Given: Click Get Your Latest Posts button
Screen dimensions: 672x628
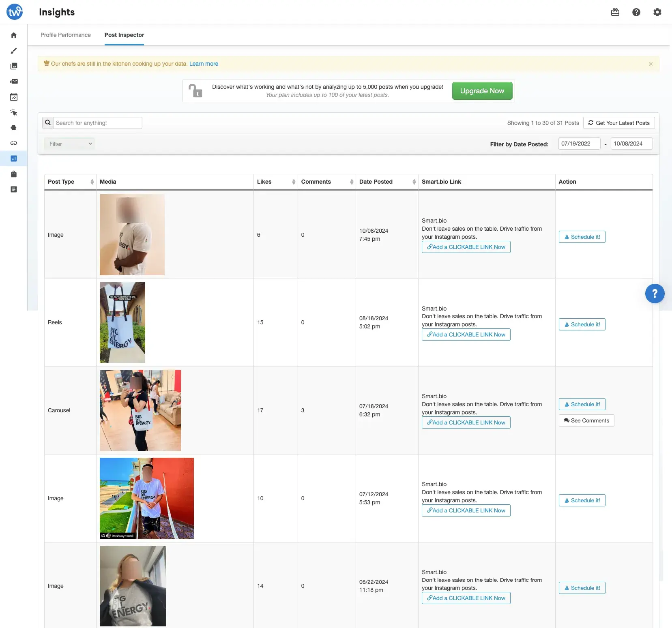Looking at the screenshot, I should coord(619,123).
